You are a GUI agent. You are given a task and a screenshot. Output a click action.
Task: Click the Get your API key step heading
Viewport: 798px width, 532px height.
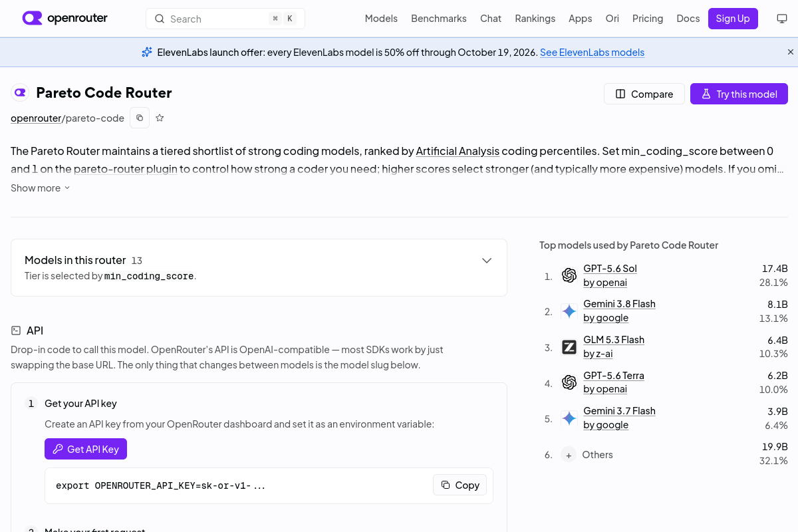tap(80, 404)
